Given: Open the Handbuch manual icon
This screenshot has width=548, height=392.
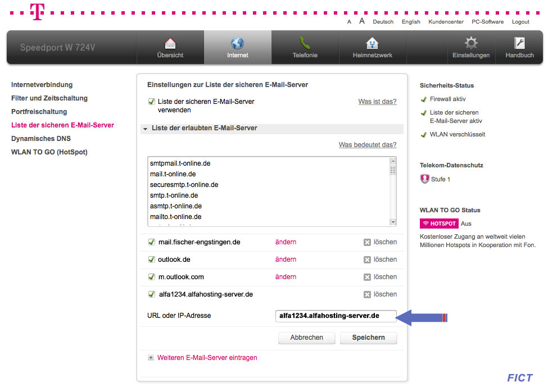Looking at the screenshot, I should 519,43.
